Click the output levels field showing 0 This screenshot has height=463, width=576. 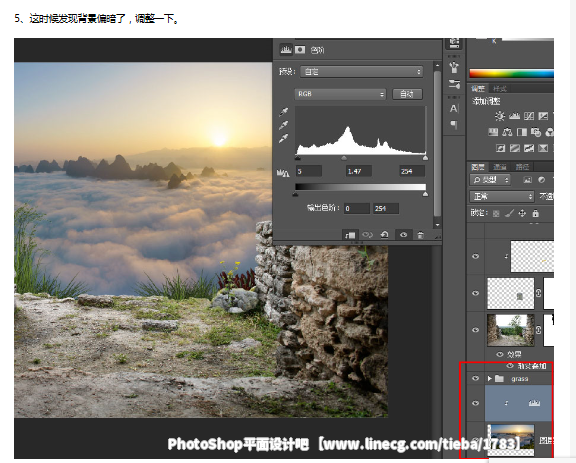pos(357,209)
